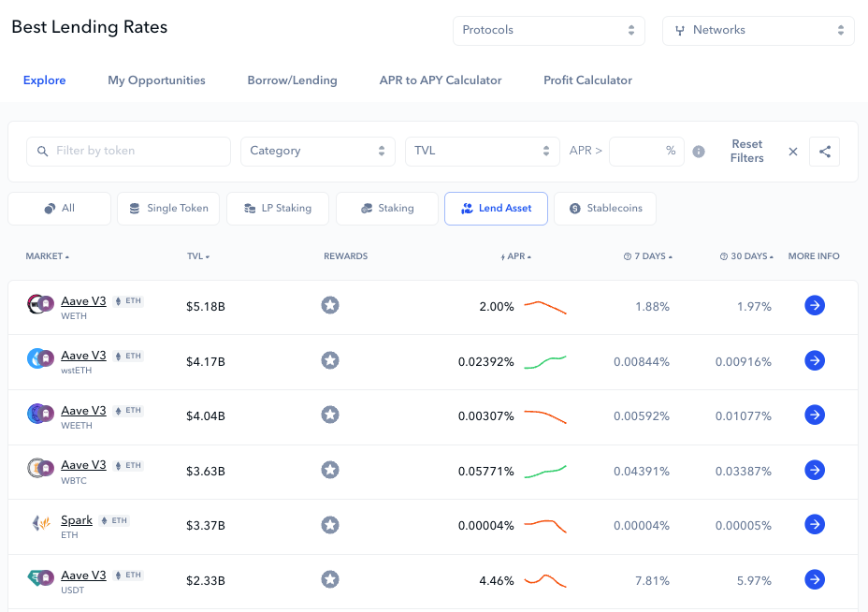The width and height of the screenshot is (868, 612).
Task: Open more info arrow for WETH market
Action: pyautogui.click(x=815, y=305)
